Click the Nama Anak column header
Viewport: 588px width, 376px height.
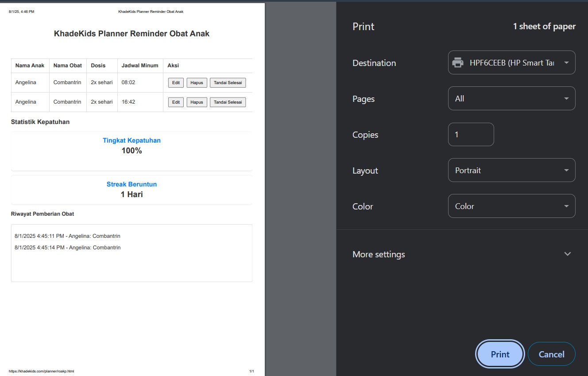[30, 66]
